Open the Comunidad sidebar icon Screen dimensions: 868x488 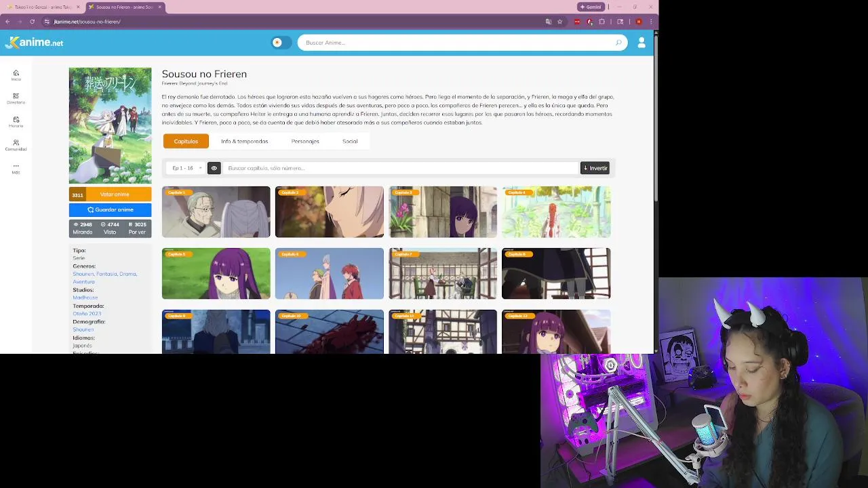[x=16, y=145]
